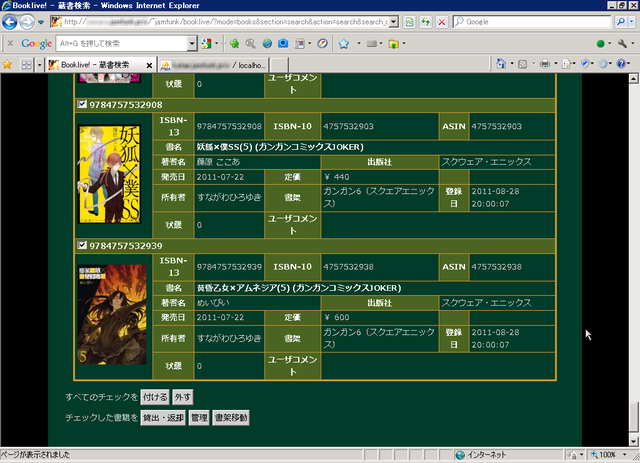640x463 pixels.
Task: Click the インターネット zone status indicator
Action: pos(481,454)
